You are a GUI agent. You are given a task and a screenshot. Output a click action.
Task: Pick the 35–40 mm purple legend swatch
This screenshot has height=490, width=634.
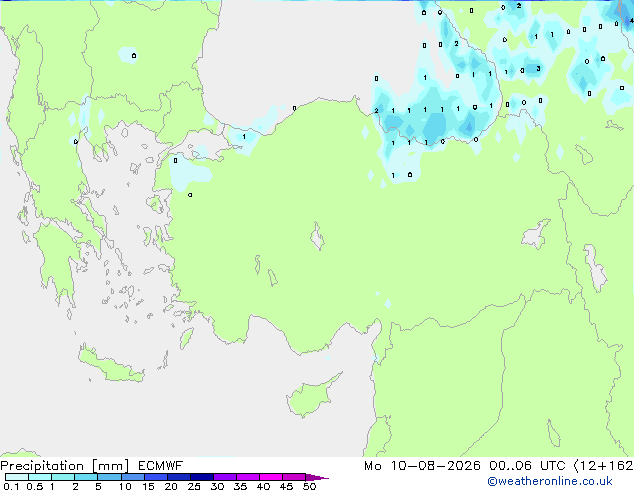[247, 477]
